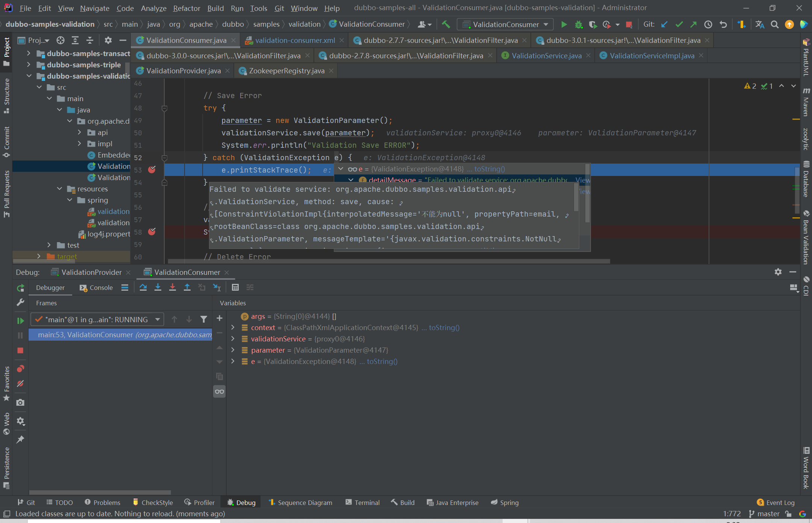This screenshot has width=812, height=523.
Task: Click red Stop button in Debug panel
Action: tap(20, 350)
